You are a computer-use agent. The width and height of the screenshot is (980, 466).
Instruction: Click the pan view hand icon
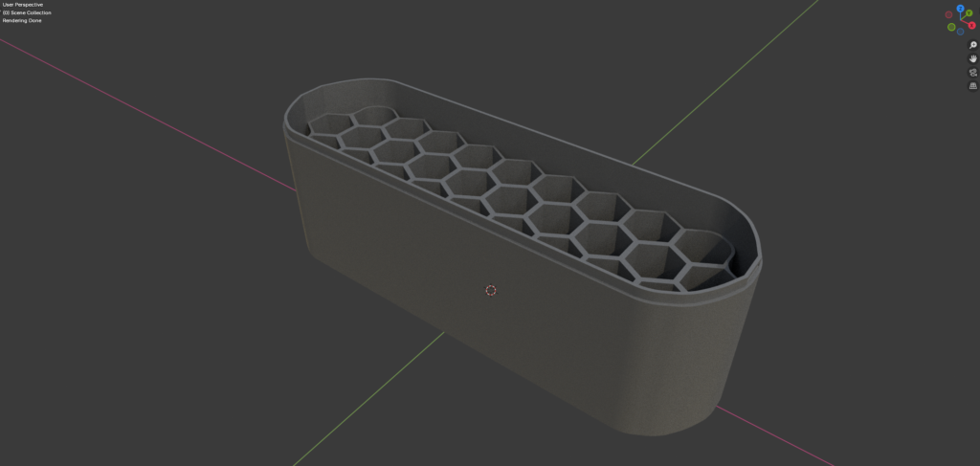(x=973, y=58)
